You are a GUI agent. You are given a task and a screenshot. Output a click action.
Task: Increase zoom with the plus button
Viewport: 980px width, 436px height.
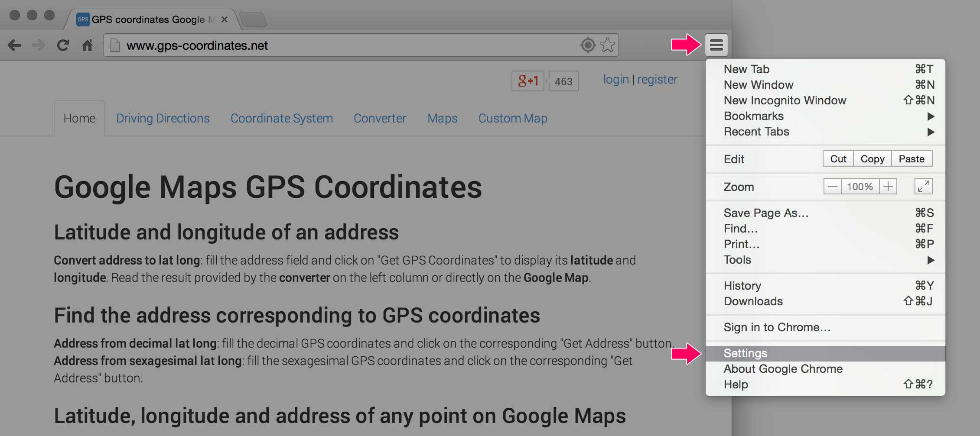pyautogui.click(x=888, y=187)
